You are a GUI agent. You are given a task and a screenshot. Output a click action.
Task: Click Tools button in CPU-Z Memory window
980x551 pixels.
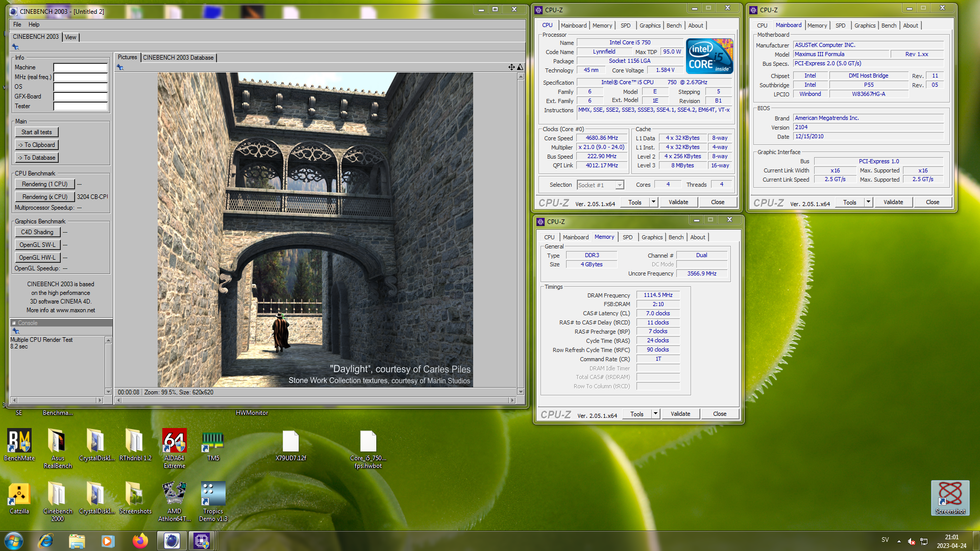coord(637,414)
